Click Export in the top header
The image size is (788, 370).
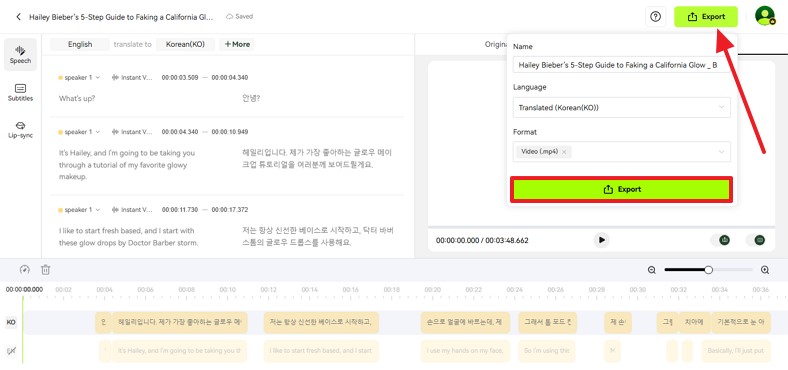(x=706, y=17)
